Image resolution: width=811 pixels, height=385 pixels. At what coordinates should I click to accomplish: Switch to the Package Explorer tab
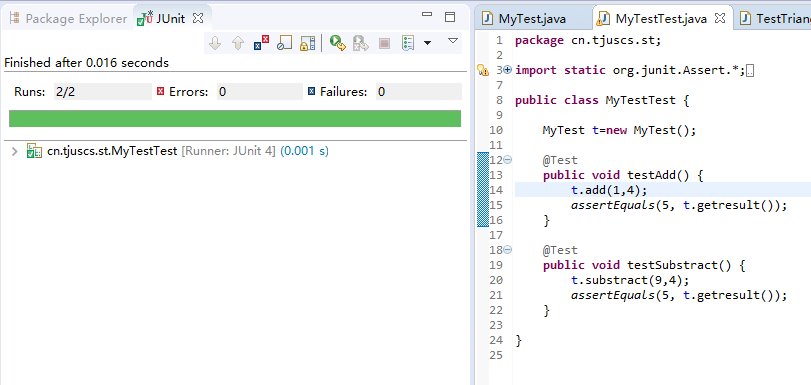pyautogui.click(x=68, y=19)
